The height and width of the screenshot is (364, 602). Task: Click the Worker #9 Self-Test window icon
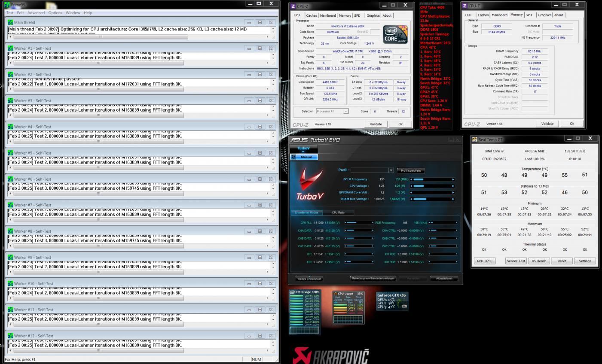pyautogui.click(x=11, y=257)
